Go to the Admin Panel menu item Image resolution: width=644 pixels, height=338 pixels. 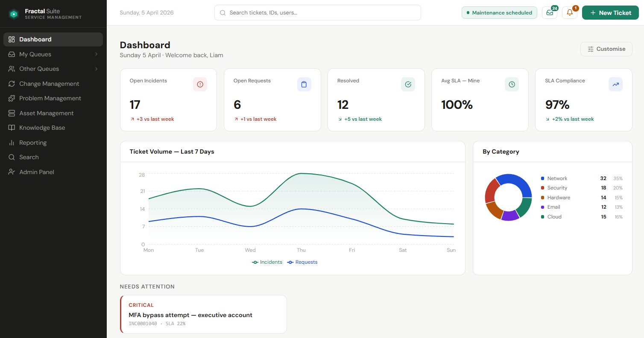[53, 172]
